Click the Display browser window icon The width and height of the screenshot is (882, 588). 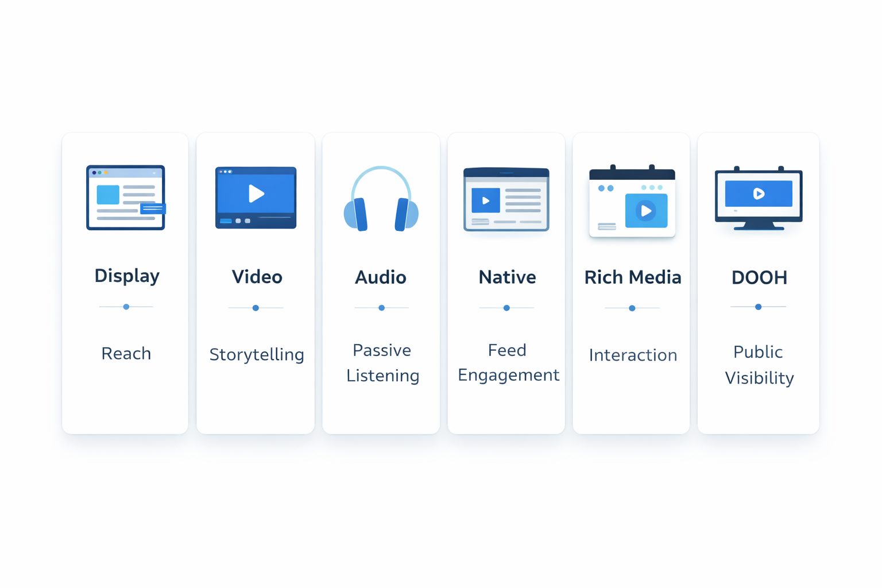(x=126, y=198)
